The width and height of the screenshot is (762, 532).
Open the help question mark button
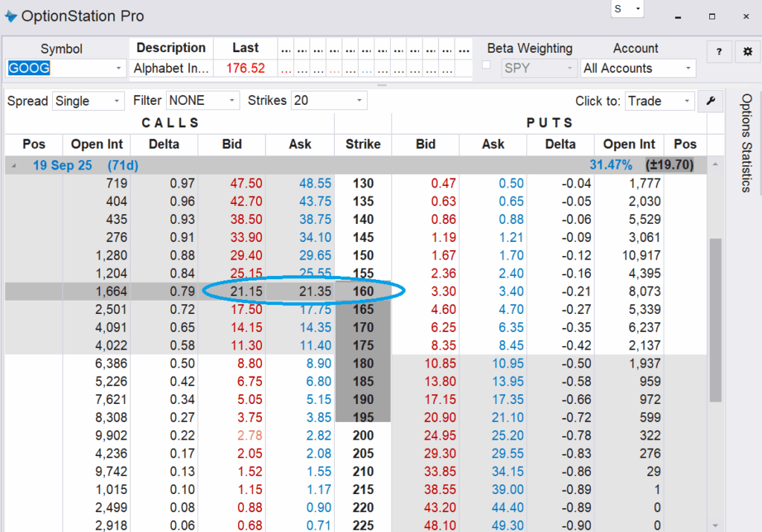(720, 51)
